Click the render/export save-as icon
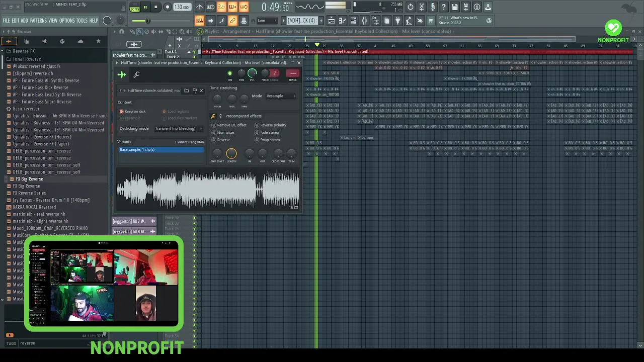 466,7
